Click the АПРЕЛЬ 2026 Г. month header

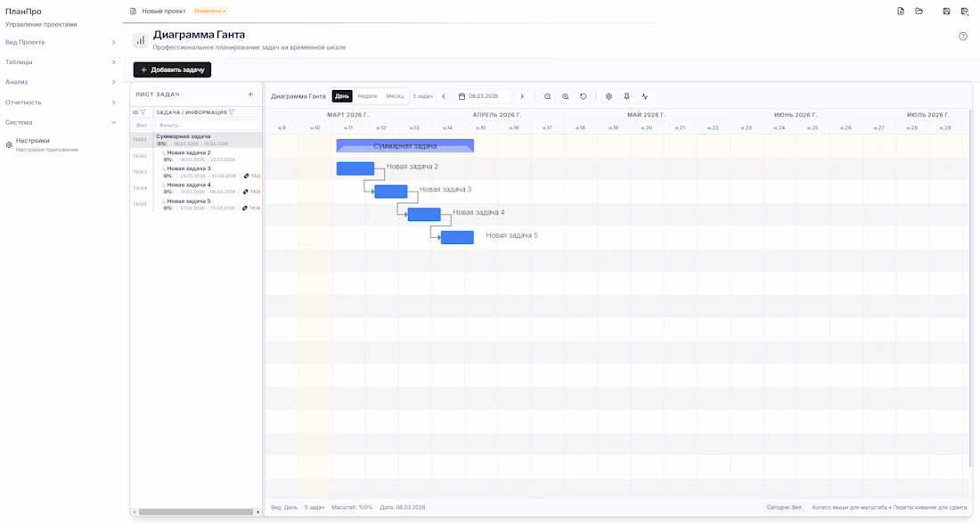[x=497, y=115]
